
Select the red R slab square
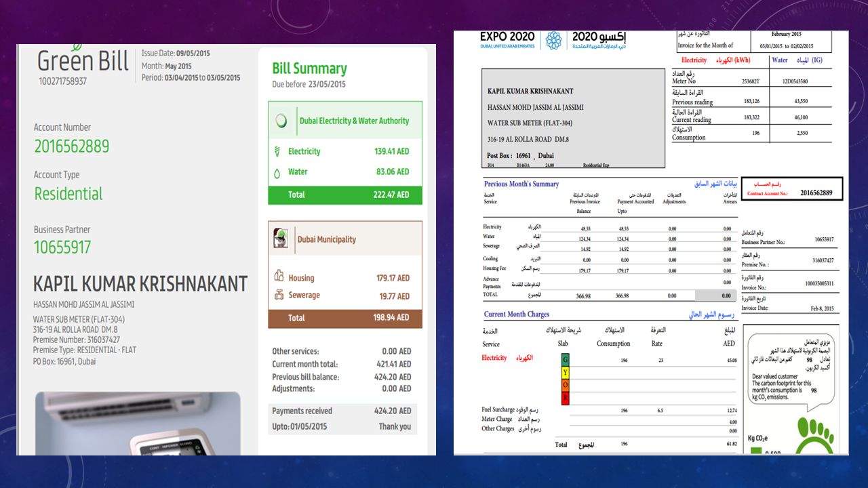566,398
